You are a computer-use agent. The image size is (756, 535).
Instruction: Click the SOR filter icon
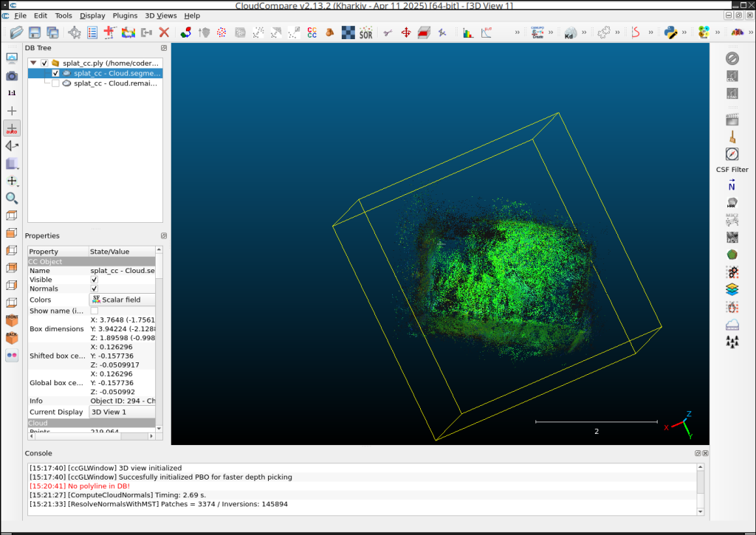click(365, 32)
